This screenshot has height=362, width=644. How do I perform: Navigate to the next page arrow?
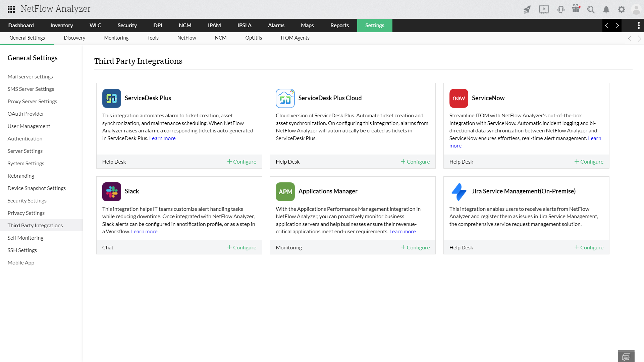coord(618,25)
